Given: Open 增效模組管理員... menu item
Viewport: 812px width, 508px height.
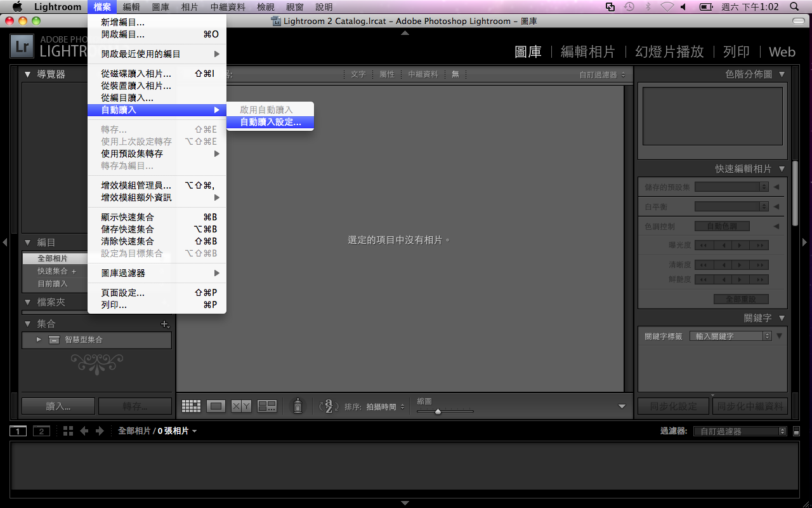Looking at the screenshot, I should [157, 185].
